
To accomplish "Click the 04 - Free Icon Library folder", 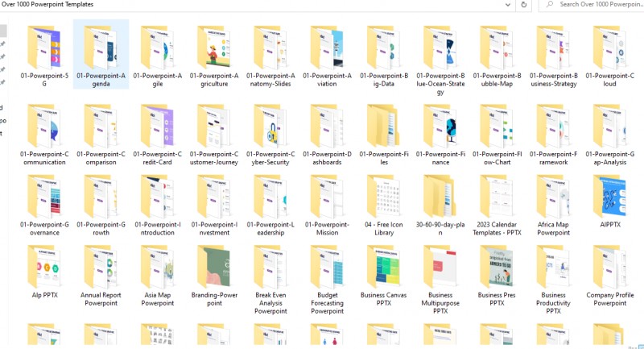I will click(384, 205).
